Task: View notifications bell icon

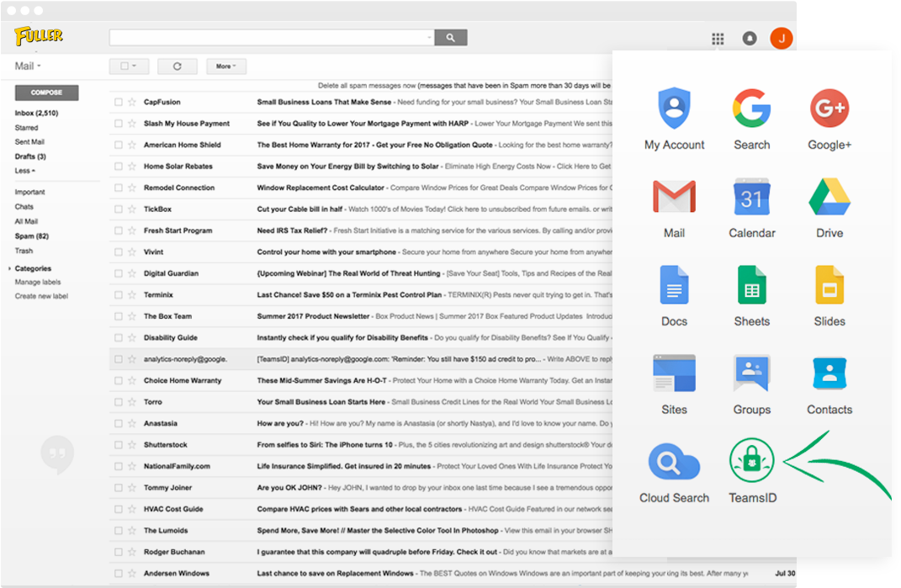Action: click(750, 39)
